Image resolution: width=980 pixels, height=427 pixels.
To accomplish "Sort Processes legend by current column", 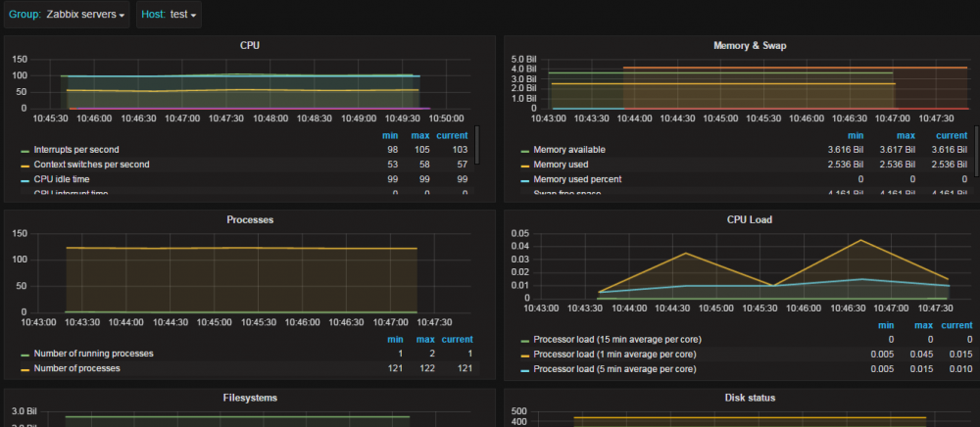I will (x=457, y=340).
